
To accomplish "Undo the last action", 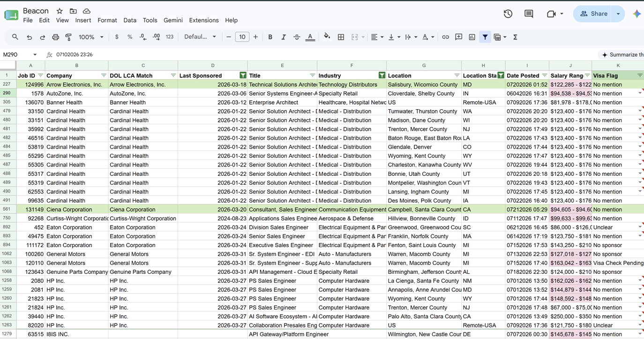I will [x=29, y=37].
